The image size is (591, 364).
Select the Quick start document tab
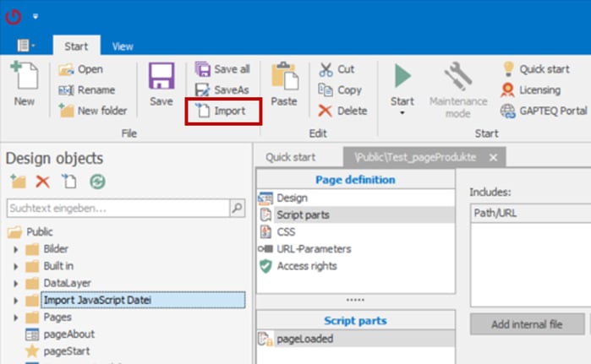291,157
